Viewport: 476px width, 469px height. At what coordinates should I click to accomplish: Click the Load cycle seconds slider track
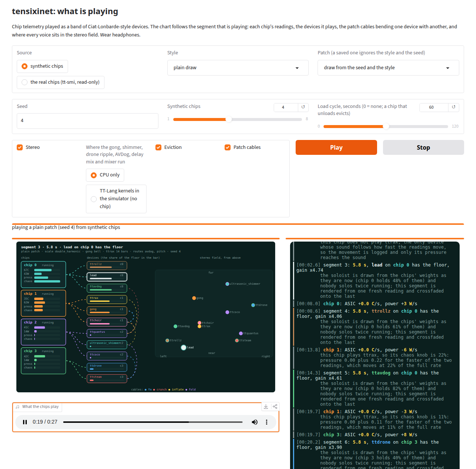[x=386, y=127]
